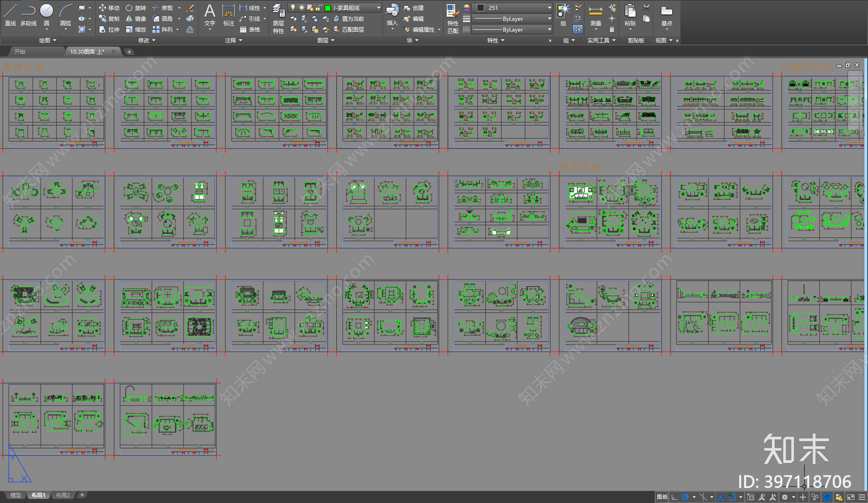Screen dimensions: 868x503
Task: Expand the Annotation (注释) panel
Action: (x=233, y=40)
